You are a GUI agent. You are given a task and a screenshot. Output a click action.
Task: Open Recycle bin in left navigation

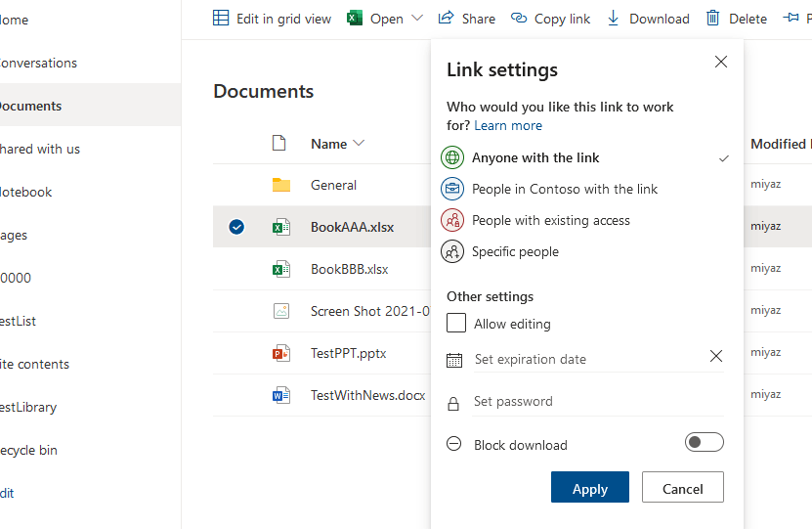tap(28, 450)
